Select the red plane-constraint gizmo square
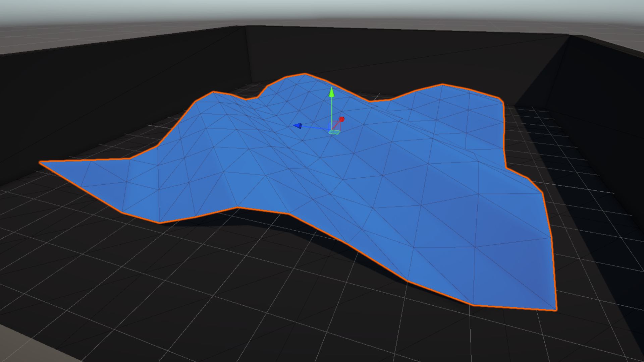This screenshot has height=362, width=644. 336,125
